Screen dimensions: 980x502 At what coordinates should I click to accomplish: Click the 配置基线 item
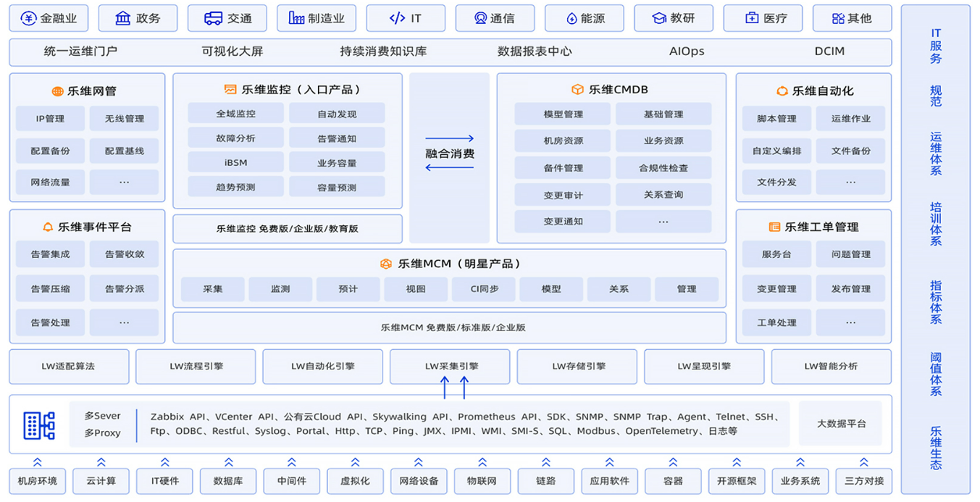(x=124, y=151)
